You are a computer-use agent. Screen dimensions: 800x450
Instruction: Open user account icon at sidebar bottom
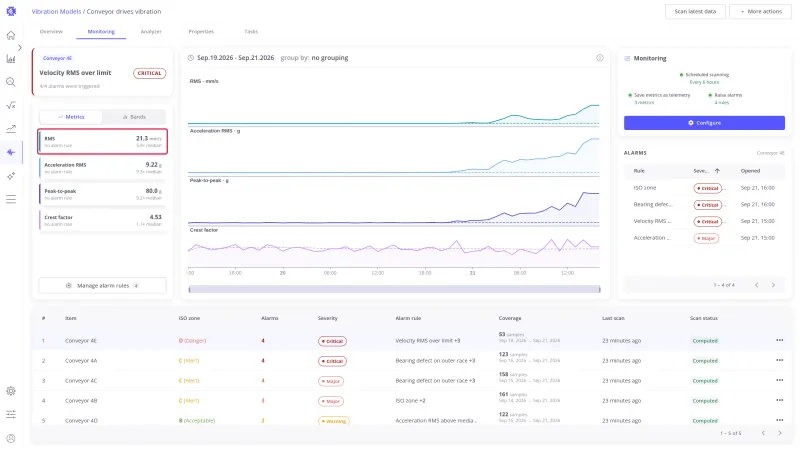[x=11, y=438]
